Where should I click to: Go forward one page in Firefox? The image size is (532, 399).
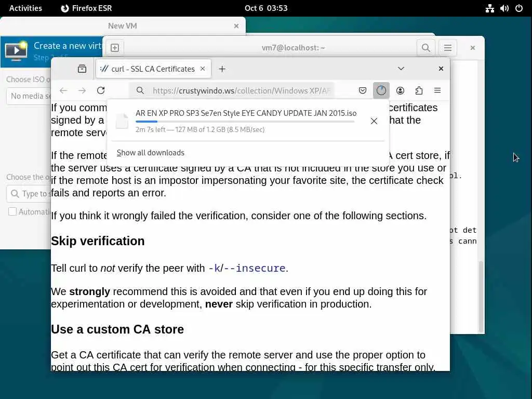82,90
